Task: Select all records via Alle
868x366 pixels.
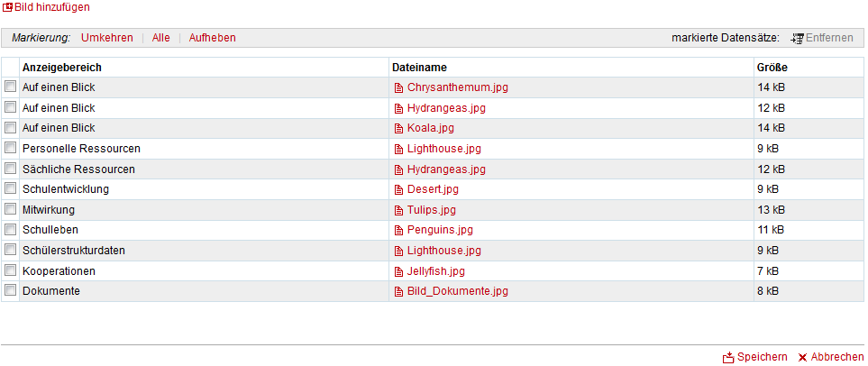Action: 160,38
